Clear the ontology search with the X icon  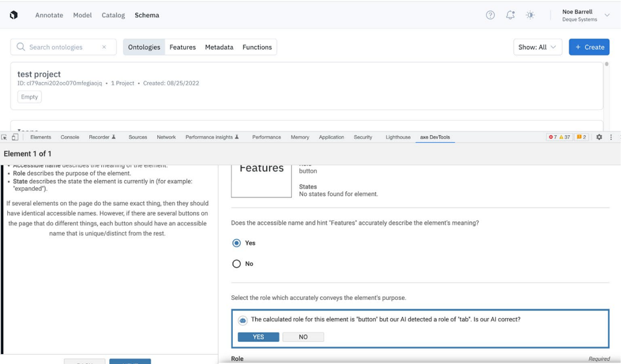(x=104, y=47)
